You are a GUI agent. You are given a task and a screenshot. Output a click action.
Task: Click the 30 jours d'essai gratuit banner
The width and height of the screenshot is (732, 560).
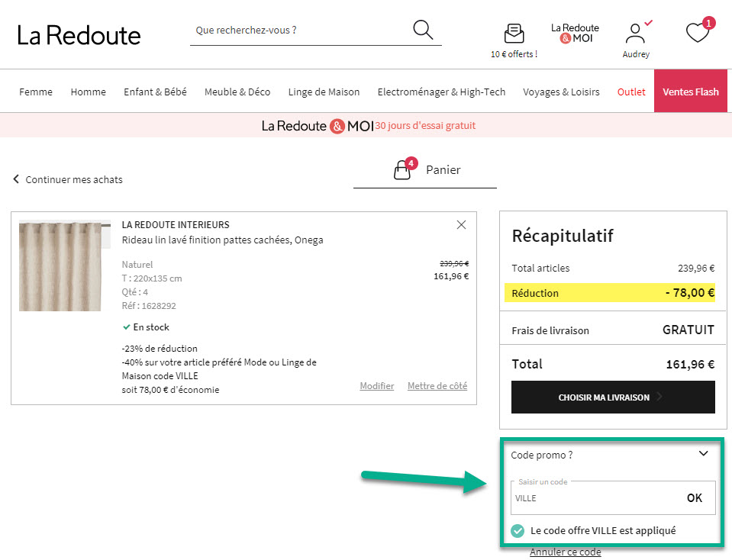coord(425,126)
